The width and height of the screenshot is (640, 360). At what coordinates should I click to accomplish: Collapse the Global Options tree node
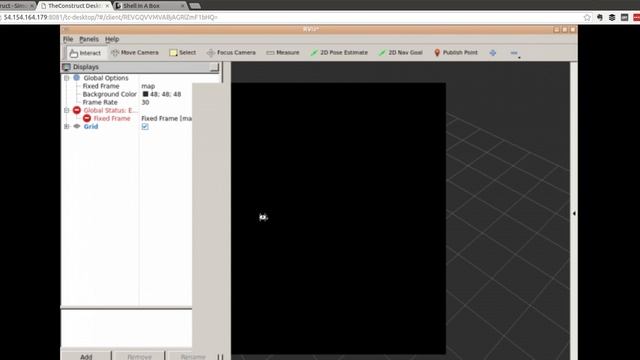point(67,78)
